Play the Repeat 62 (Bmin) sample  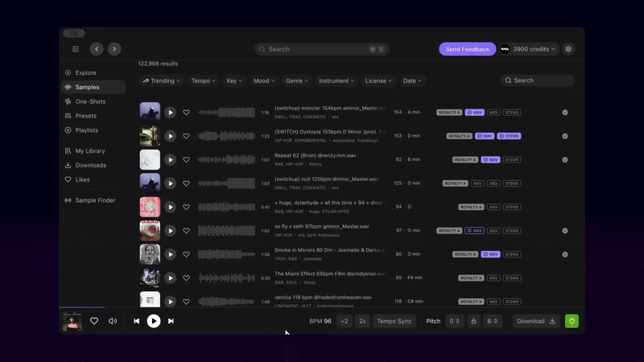(170, 159)
